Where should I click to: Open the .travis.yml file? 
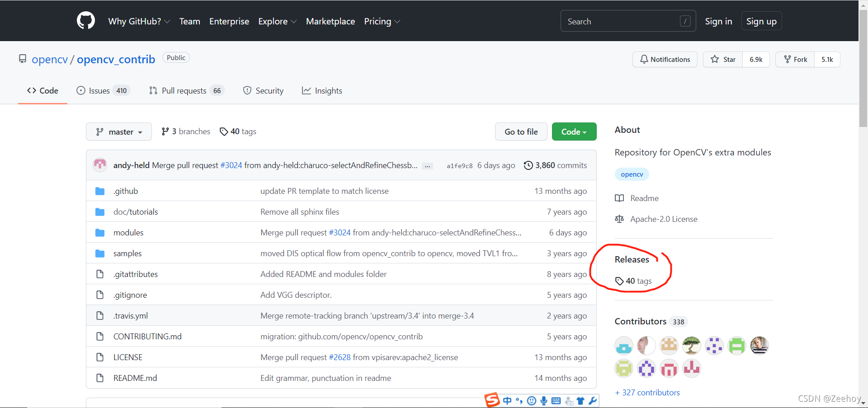click(131, 316)
